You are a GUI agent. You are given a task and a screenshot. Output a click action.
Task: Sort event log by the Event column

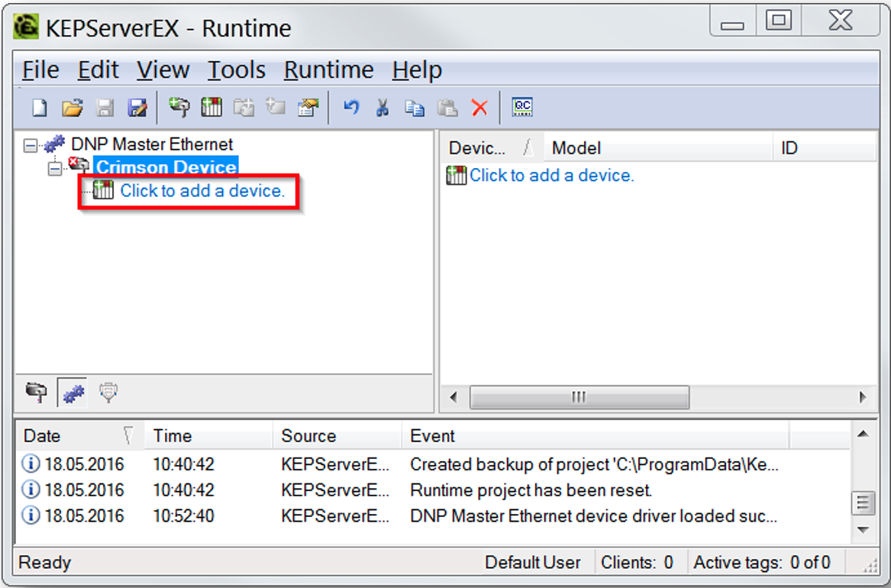[x=595, y=436]
